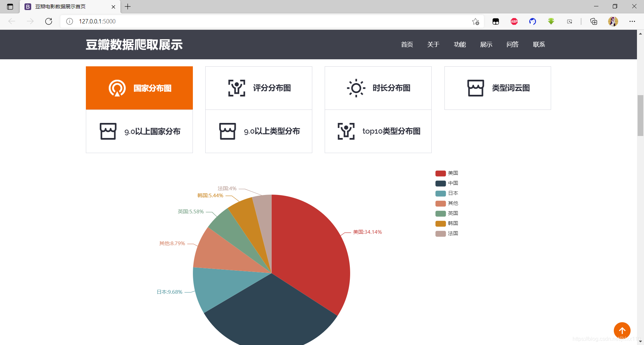Click the browser refresh icon
The image size is (644, 345).
(x=49, y=21)
